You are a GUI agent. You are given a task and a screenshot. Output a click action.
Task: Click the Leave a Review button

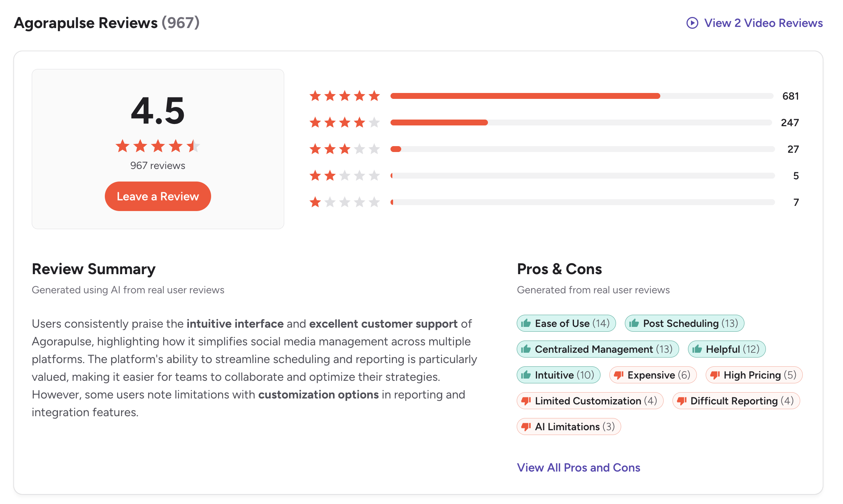pyautogui.click(x=158, y=196)
